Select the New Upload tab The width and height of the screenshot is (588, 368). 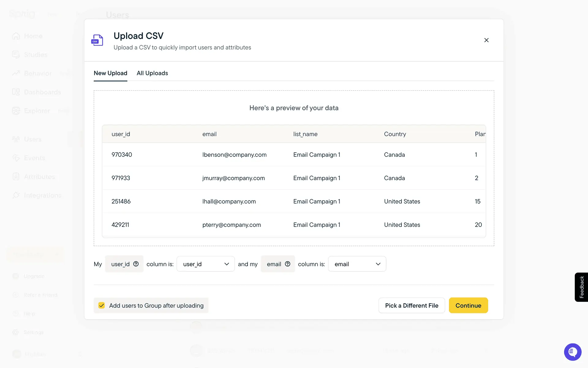coord(110,73)
